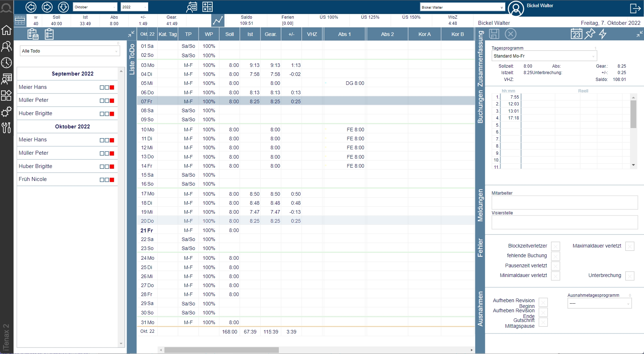Toggle the Blockzeitverletzer checkbox
Viewport: 644px width, 354px height.
coord(555,246)
